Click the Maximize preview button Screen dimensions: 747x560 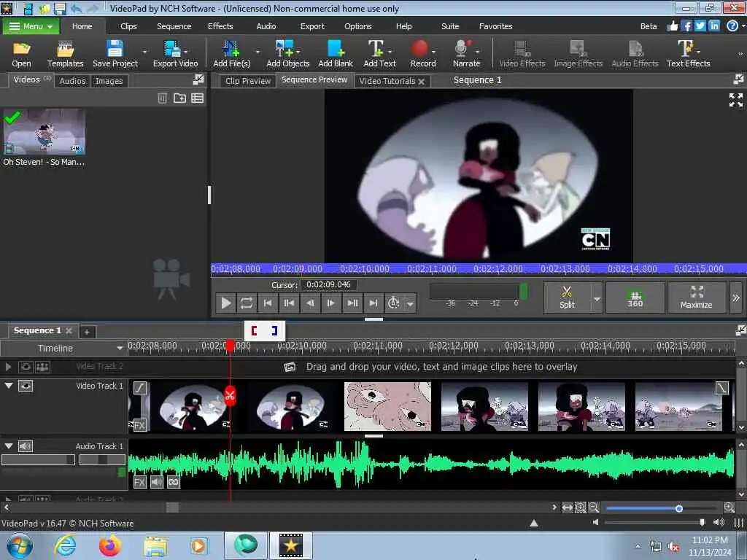pyautogui.click(x=696, y=298)
